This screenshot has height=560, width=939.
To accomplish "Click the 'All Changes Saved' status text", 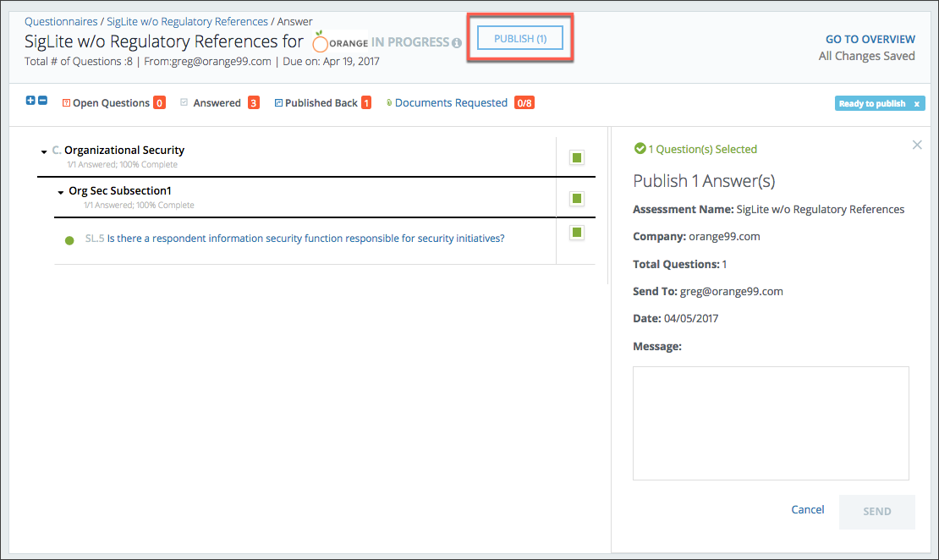I will (866, 57).
